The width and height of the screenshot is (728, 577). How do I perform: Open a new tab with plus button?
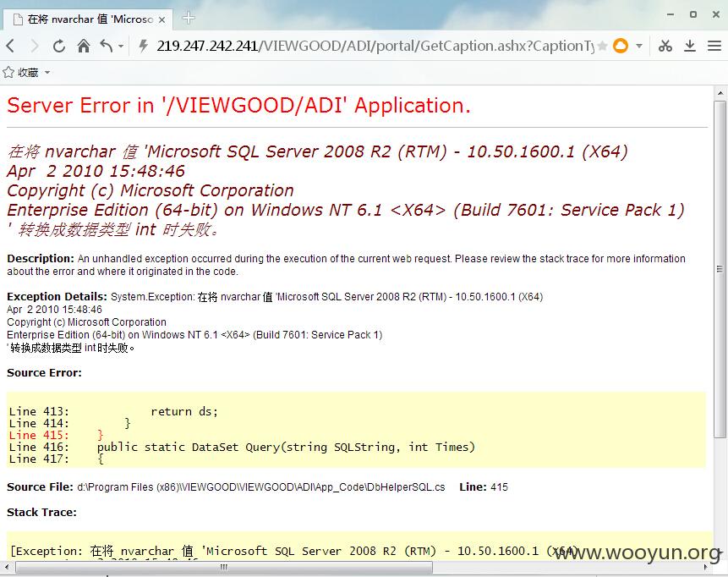coord(189,18)
